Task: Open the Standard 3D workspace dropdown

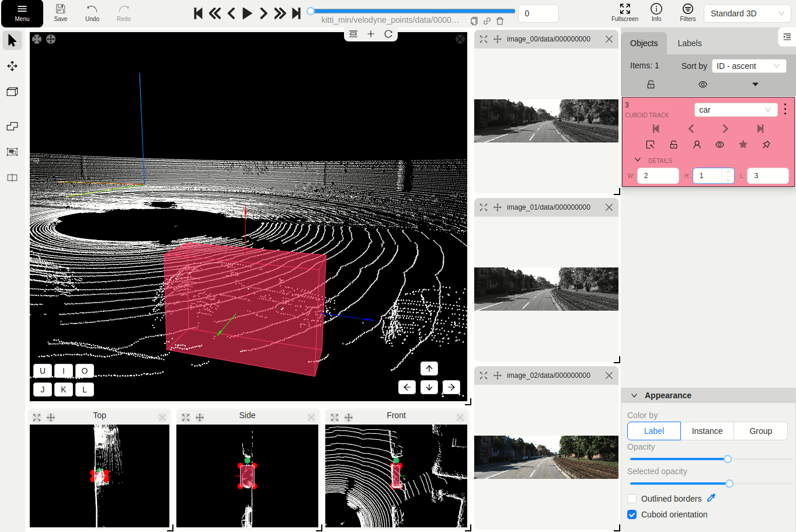Action: (x=747, y=13)
